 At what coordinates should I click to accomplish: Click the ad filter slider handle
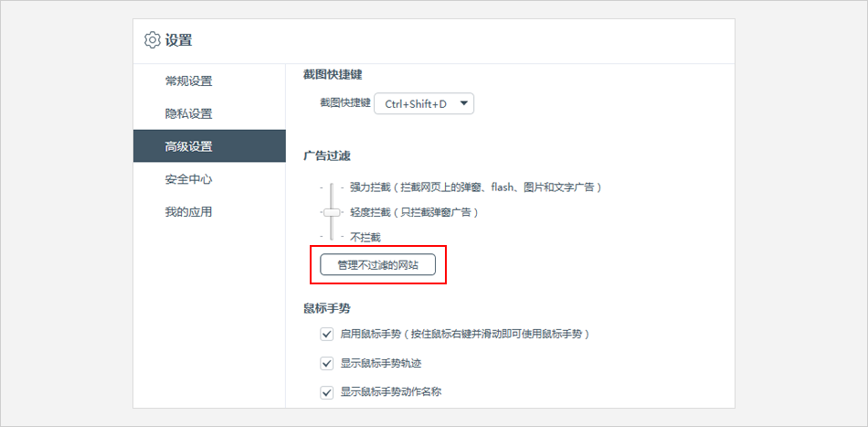tap(331, 212)
